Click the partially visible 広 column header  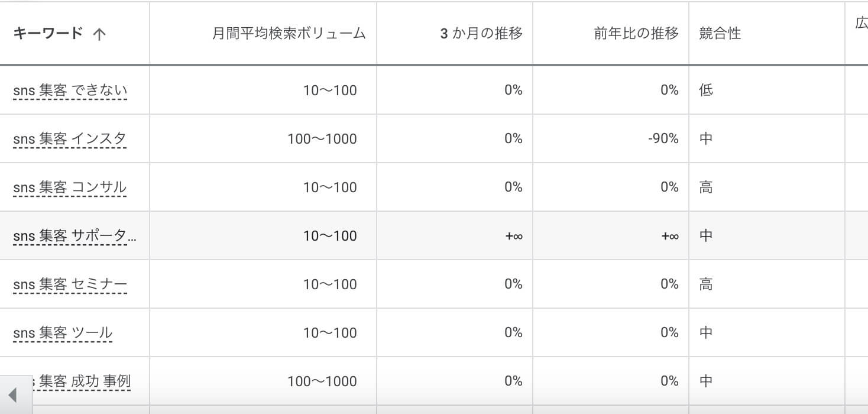click(x=861, y=24)
